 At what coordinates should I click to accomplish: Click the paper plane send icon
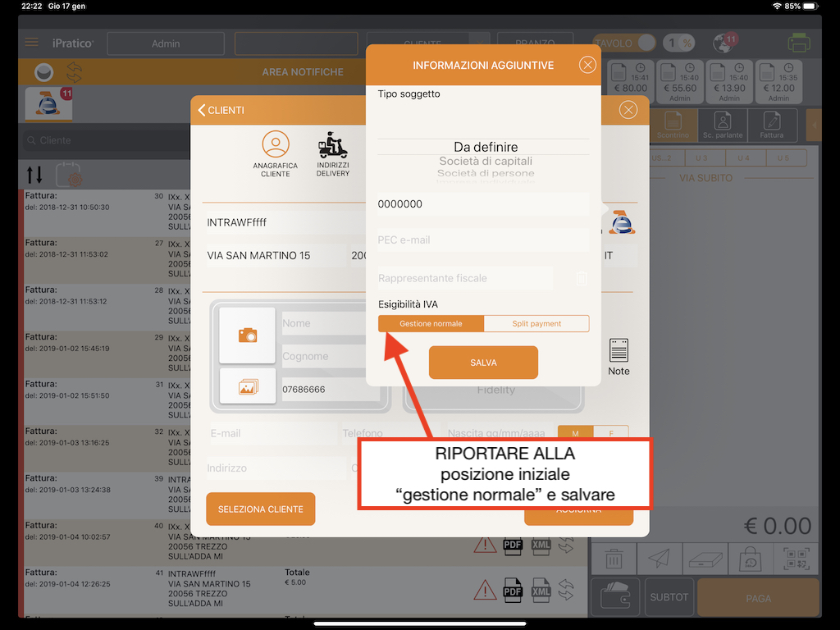[660, 559]
